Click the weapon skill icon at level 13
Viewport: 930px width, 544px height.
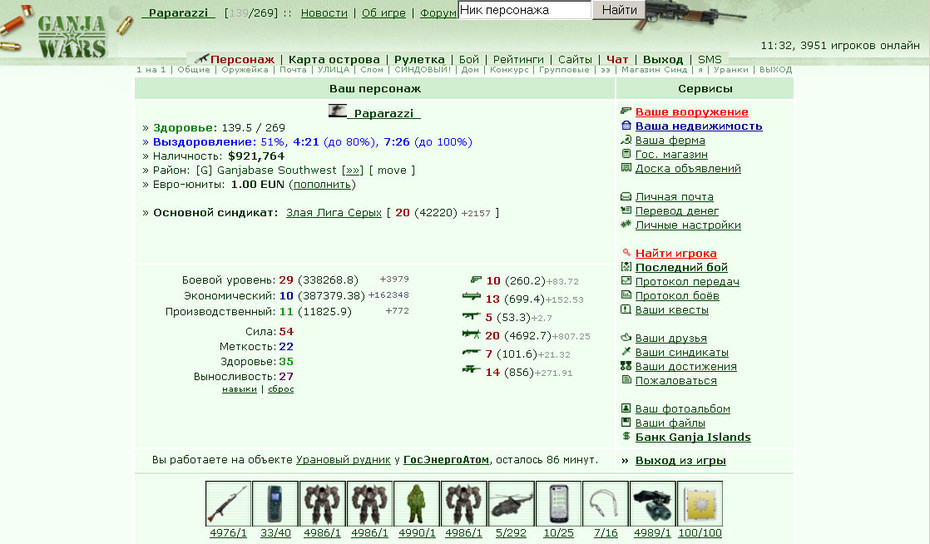pyautogui.click(x=472, y=297)
